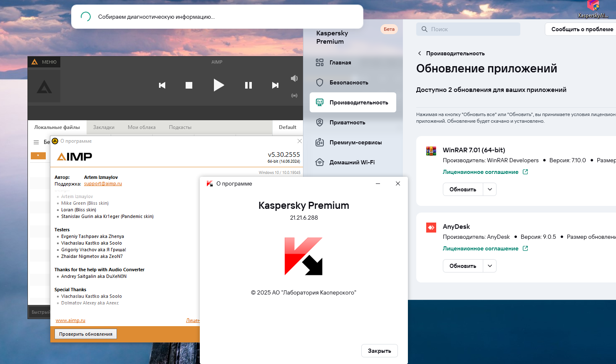
Task: Open WinRAR Лицензионное соглашение link
Action: (485, 172)
